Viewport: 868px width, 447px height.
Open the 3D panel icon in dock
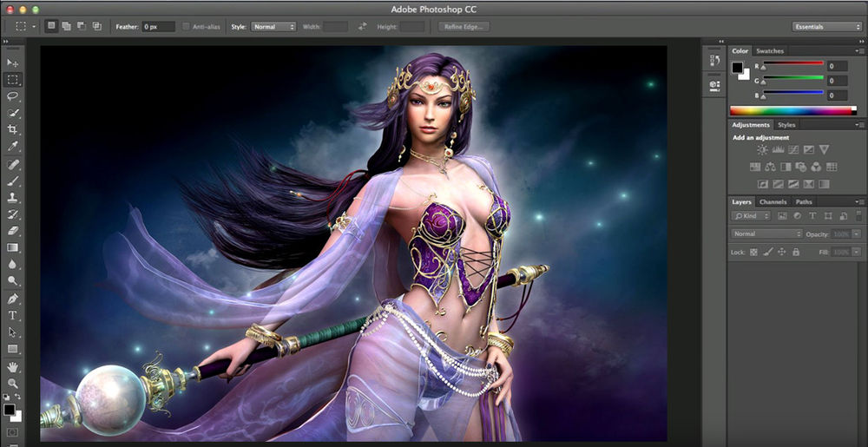(x=714, y=85)
